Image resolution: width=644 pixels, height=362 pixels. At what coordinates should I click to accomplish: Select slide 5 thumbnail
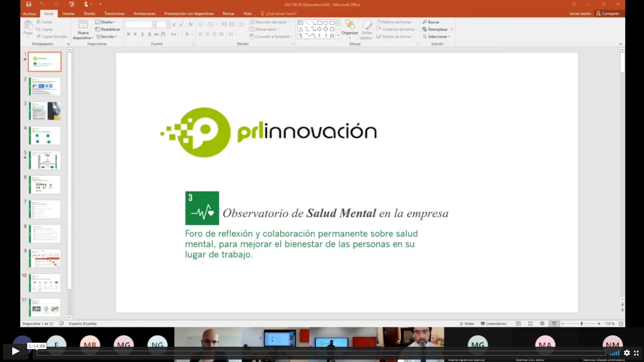click(45, 160)
